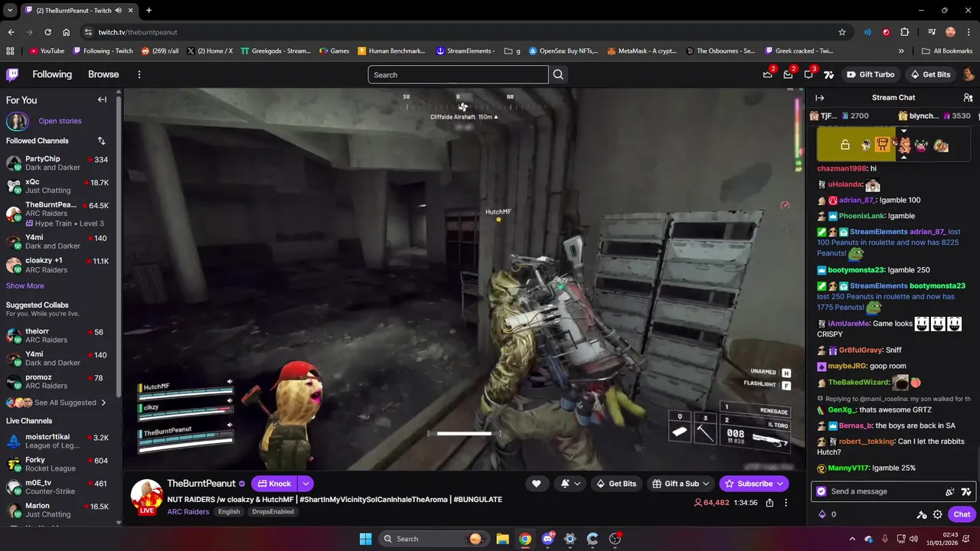Click the DropsEnabled stream tag
980x551 pixels.
click(x=273, y=512)
